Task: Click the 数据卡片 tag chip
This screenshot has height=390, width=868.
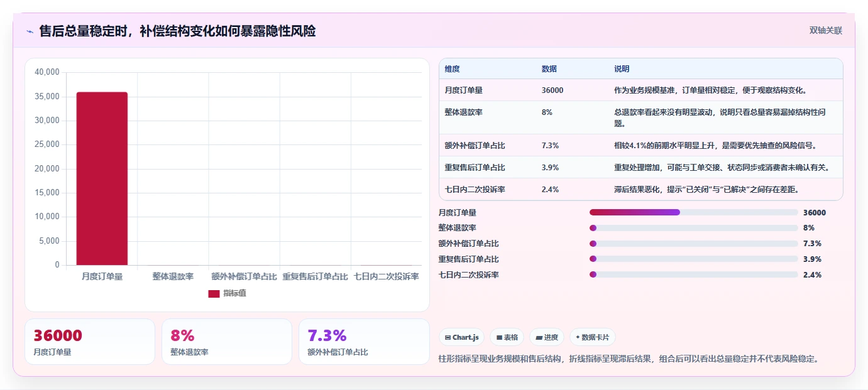Action: point(593,337)
